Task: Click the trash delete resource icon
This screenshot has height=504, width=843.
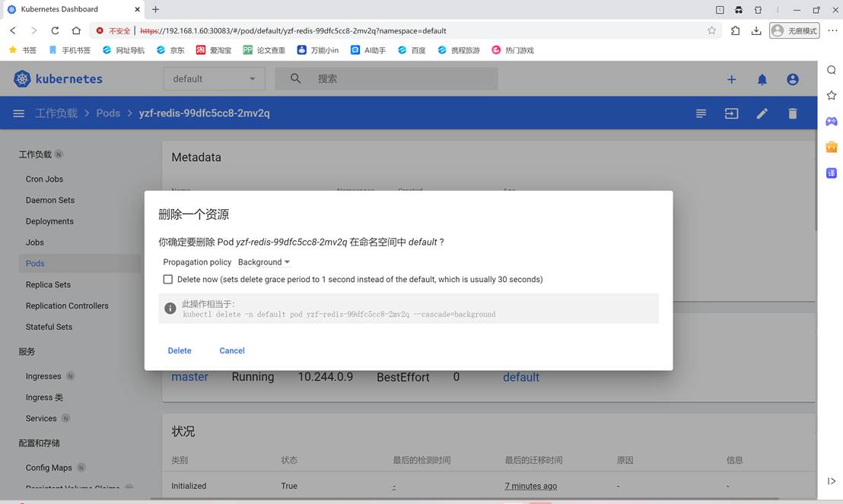Action: (793, 113)
